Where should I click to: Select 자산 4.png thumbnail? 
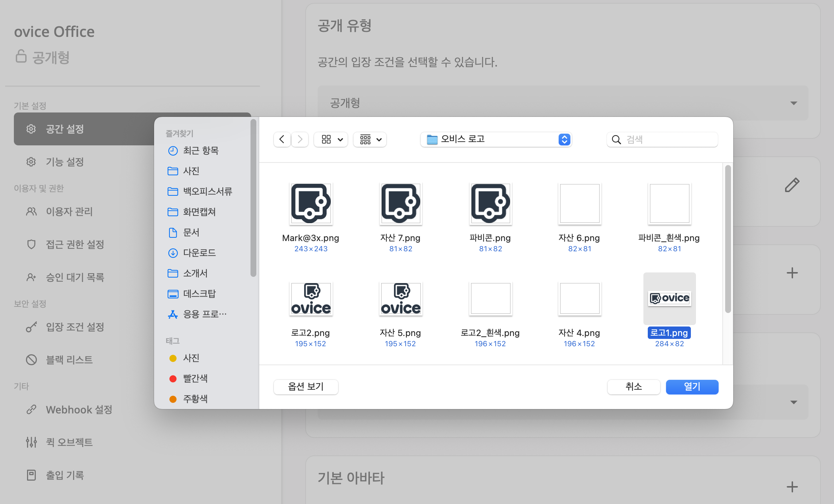[x=579, y=299]
